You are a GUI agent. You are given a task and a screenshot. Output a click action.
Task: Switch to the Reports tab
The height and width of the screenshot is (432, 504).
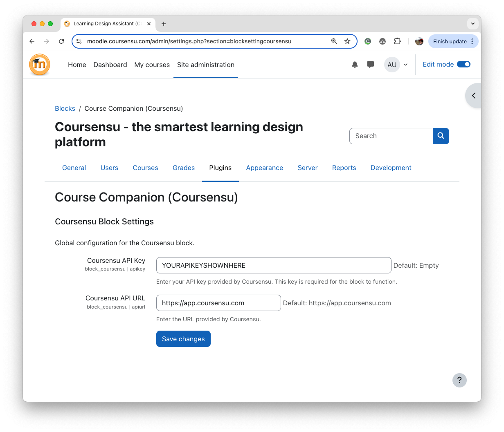pos(344,168)
